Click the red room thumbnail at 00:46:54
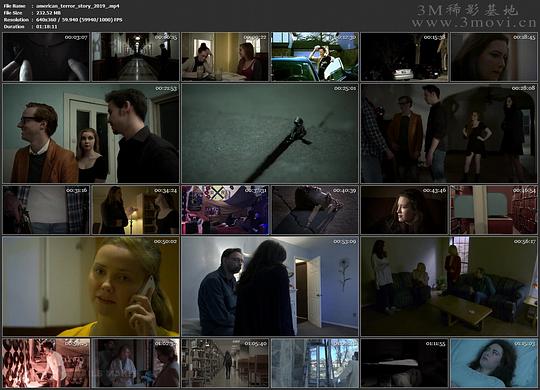 click(494, 210)
